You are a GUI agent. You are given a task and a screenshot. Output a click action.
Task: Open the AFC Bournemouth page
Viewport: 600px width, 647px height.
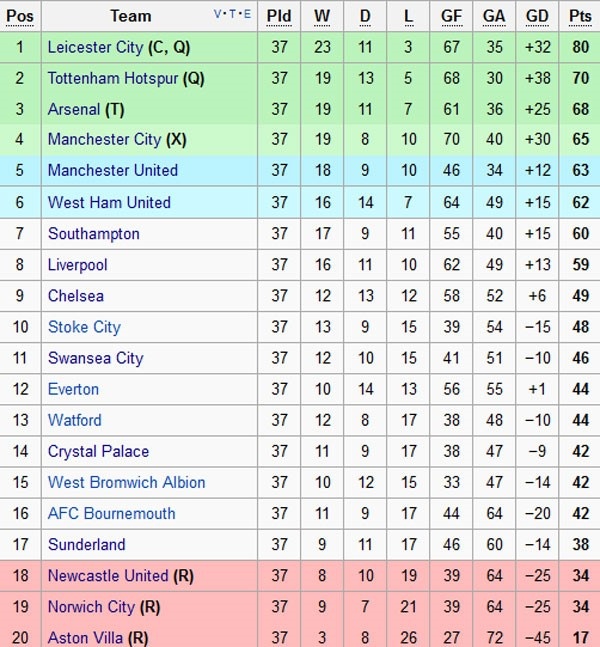tap(111, 514)
